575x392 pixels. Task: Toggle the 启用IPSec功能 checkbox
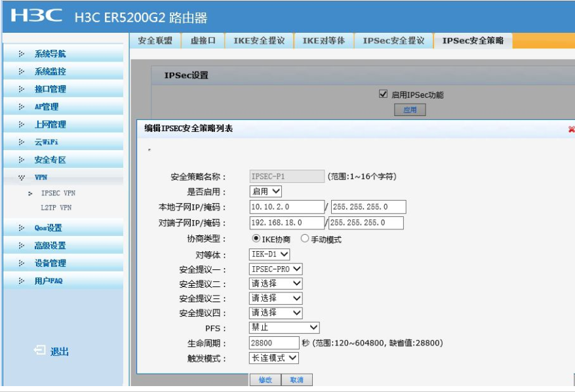tap(383, 94)
